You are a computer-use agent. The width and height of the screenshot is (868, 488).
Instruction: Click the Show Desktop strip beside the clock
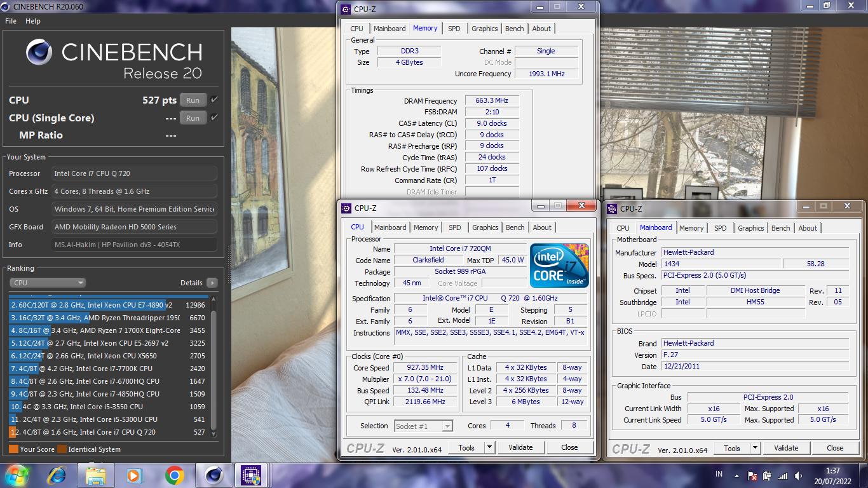864,475
